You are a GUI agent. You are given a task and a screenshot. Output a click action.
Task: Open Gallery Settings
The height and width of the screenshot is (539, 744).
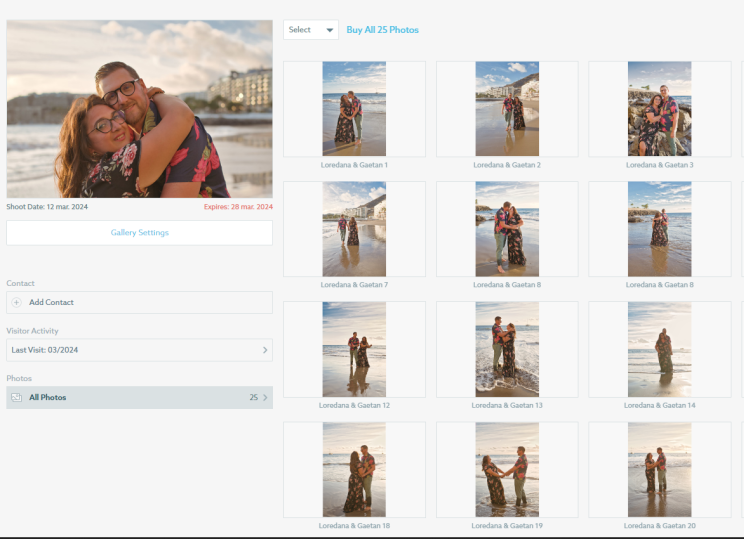(139, 233)
